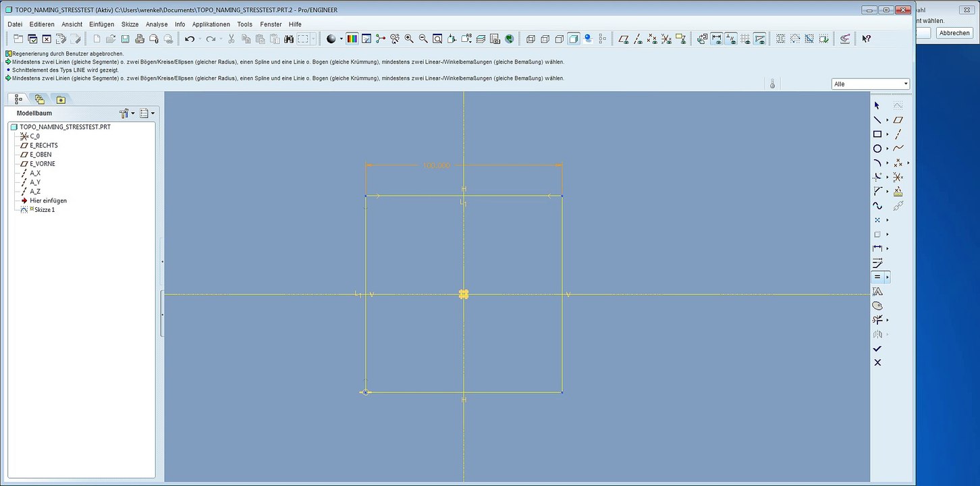This screenshot has width=980, height=486.
Task: Open the Alle selection filter dropdown
Action: coord(871,84)
